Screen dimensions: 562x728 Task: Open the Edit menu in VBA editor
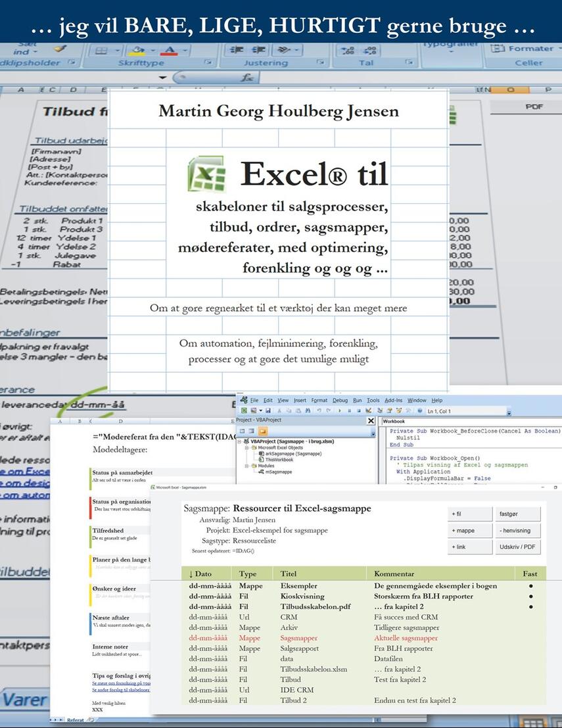(x=268, y=400)
